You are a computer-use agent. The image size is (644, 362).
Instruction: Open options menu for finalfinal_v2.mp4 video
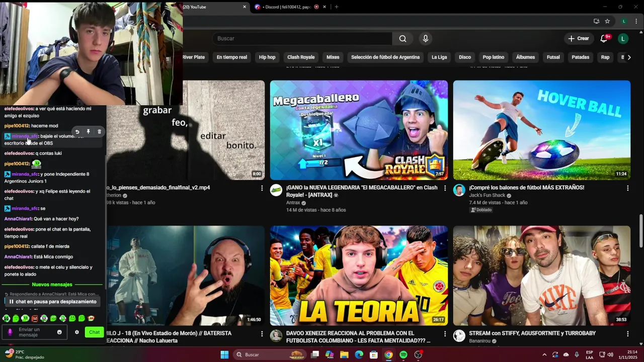(x=262, y=188)
